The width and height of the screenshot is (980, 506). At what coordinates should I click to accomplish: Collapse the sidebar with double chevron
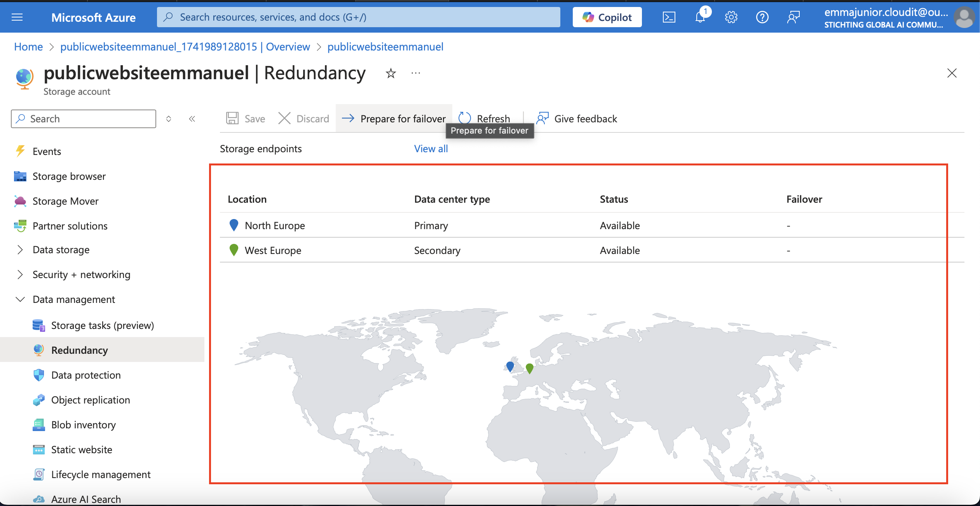[192, 119]
